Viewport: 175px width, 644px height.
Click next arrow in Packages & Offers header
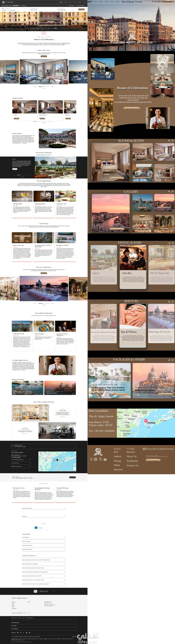coord(172,360)
